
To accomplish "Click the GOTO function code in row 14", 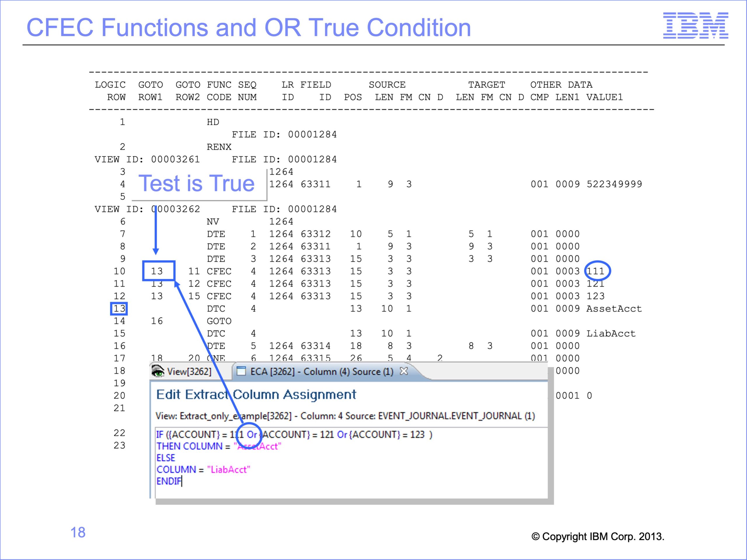I will tap(219, 321).
